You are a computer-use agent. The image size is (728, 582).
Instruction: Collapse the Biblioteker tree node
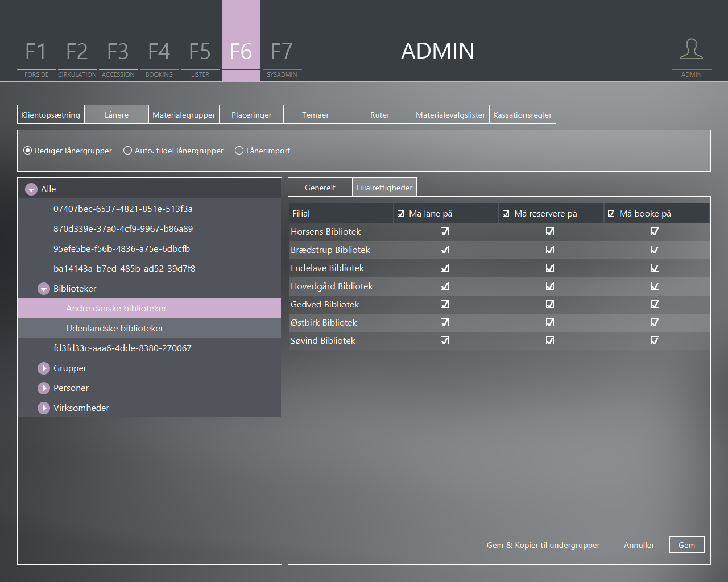44,289
